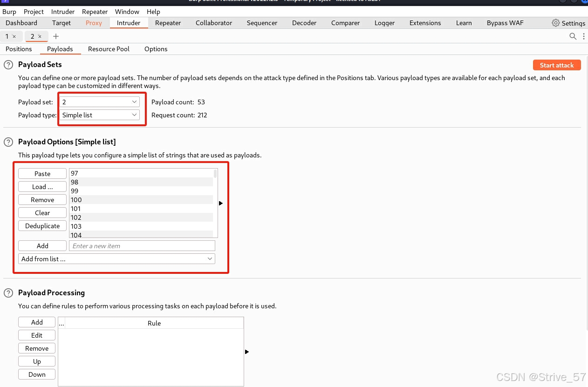This screenshot has height=387, width=588.
Task: Click the Up button
Action: [x=37, y=361]
